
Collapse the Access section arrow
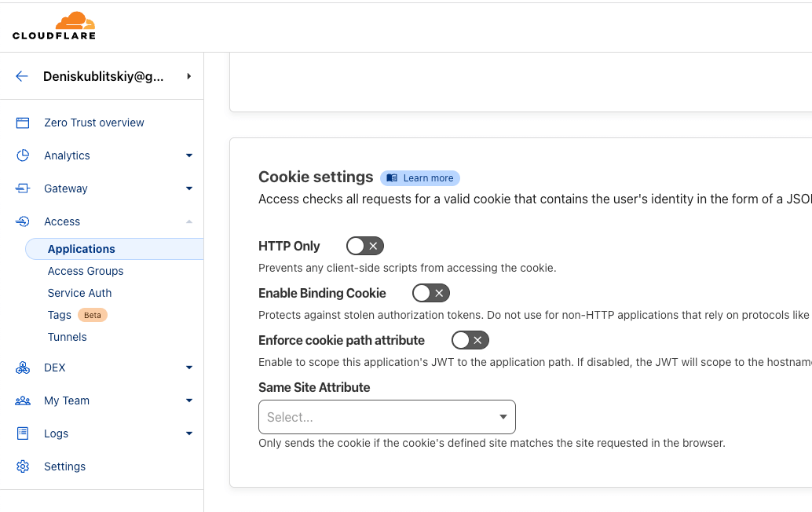point(189,221)
